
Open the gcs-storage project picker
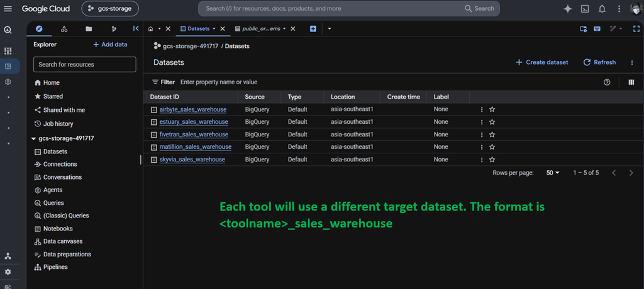pyautogui.click(x=110, y=9)
